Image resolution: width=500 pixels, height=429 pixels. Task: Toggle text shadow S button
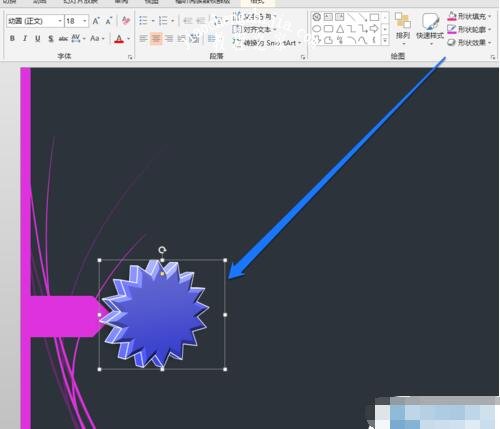click(x=51, y=39)
